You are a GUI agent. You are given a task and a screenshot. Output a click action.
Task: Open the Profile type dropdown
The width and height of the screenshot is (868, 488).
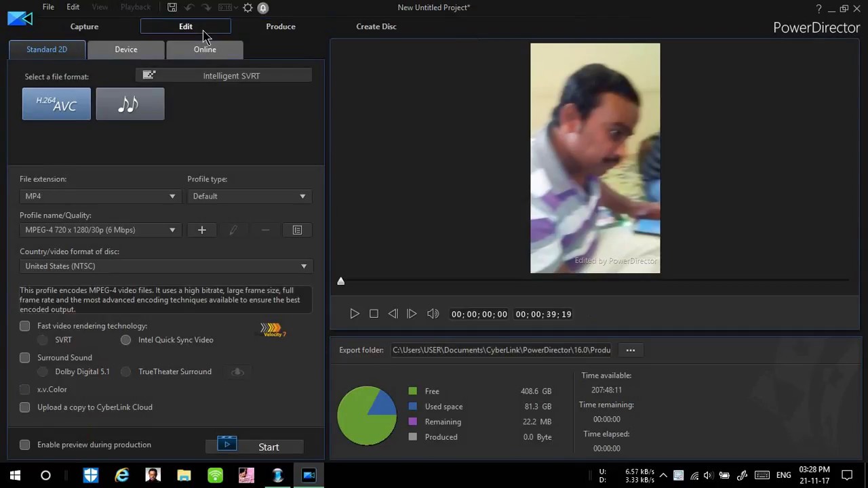click(249, 196)
